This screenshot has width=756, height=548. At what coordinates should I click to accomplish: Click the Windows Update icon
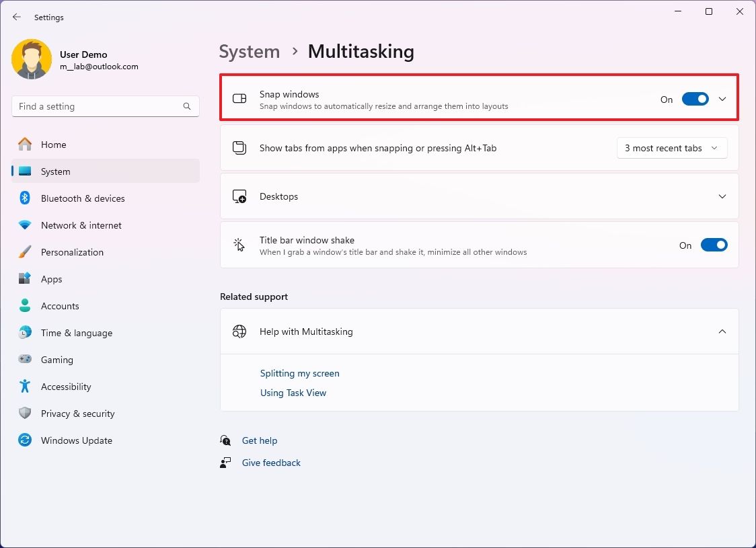pyautogui.click(x=25, y=440)
